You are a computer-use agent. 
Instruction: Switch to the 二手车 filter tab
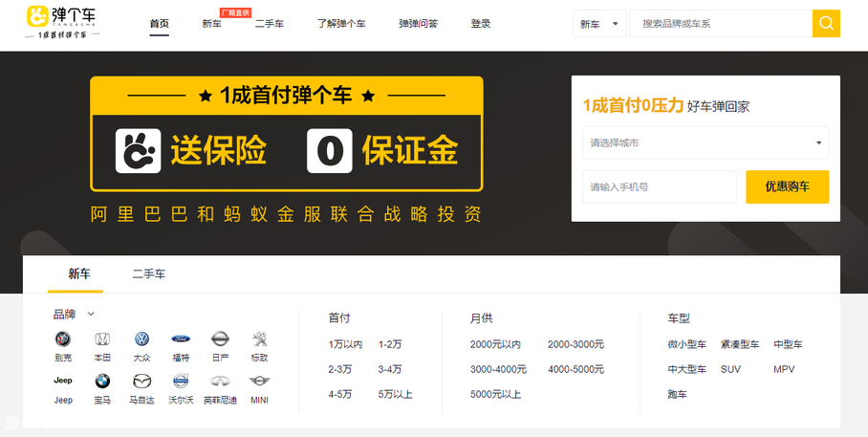point(148,273)
